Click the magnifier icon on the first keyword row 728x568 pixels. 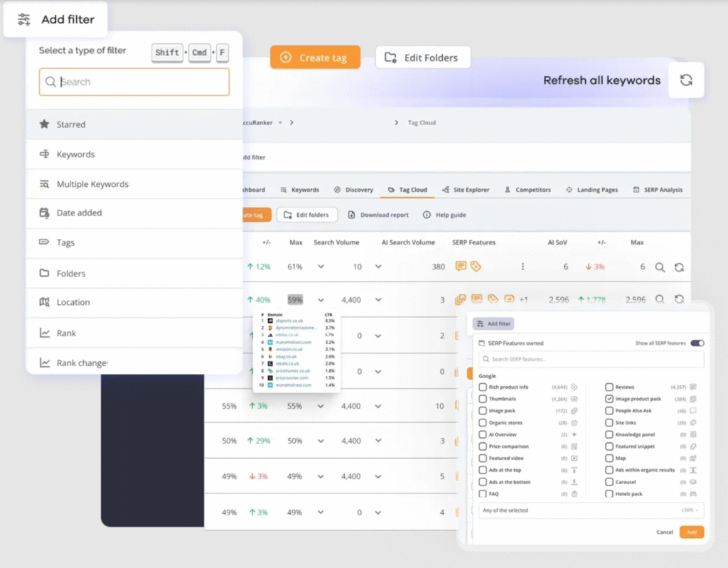(659, 267)
